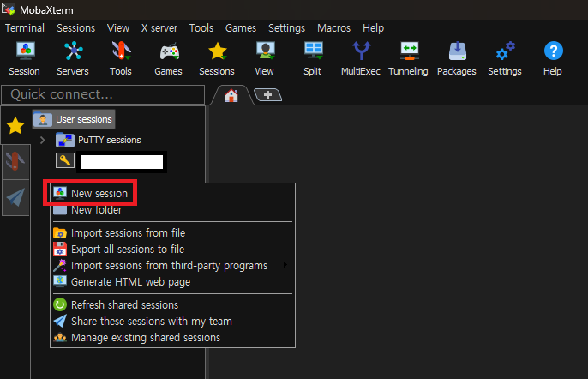Select the paper plane sidebar tab
Viewport: 588px width, 379px height.
(x=15, y=198)
